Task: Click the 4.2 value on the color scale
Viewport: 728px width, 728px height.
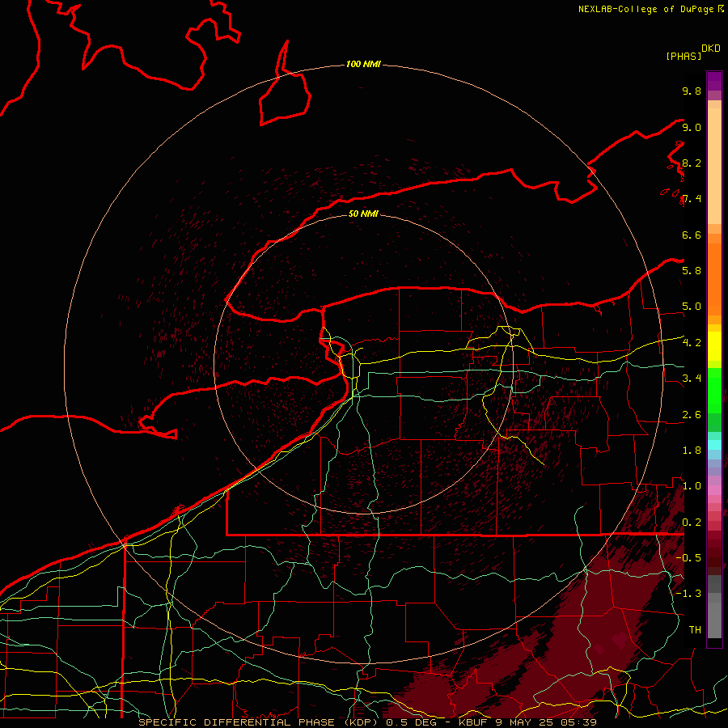Action: (x=692, y=343)
